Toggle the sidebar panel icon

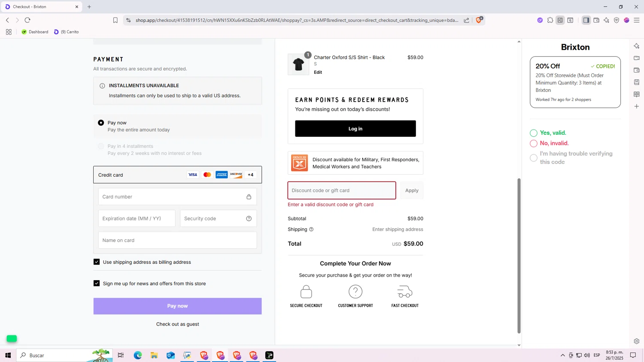(586, 20)
